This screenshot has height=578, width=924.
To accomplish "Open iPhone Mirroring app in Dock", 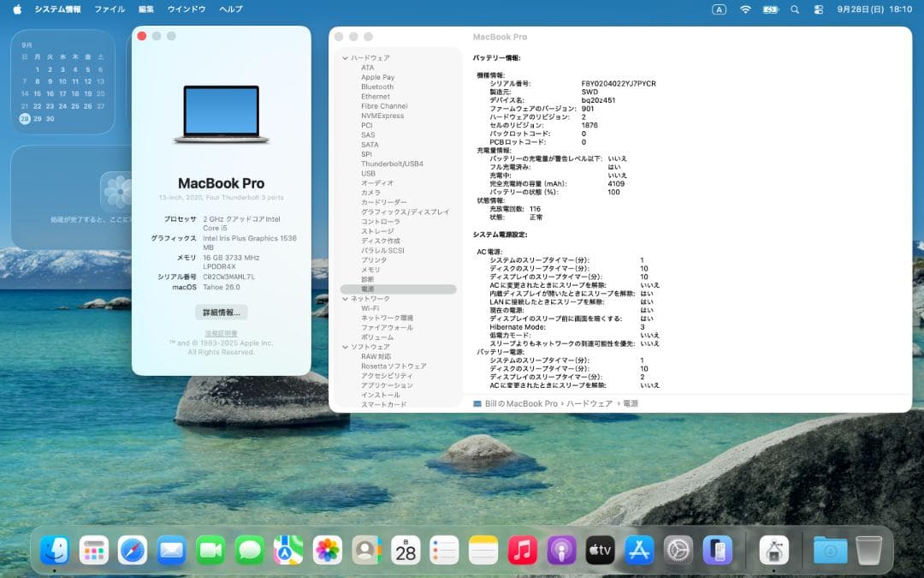I will [x=717, y=551].
